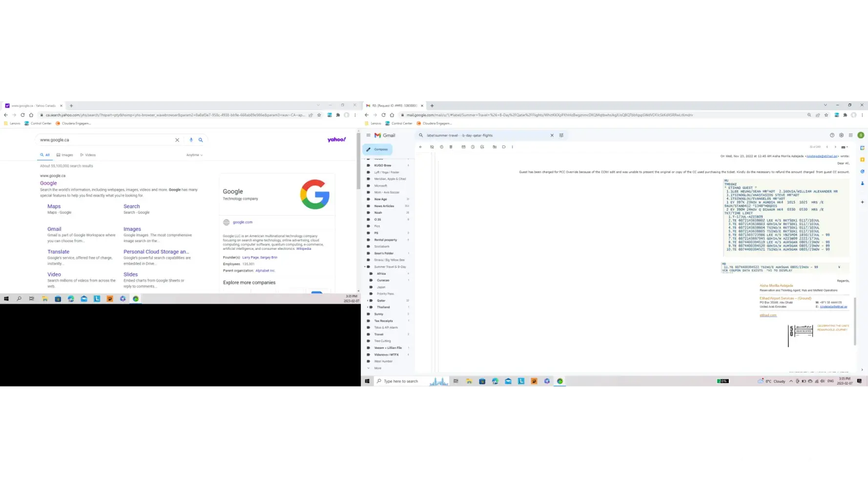This screenshot has height=488, width=868.
Task: Click the Move to folder icon
Action: [x=495, y=147]
